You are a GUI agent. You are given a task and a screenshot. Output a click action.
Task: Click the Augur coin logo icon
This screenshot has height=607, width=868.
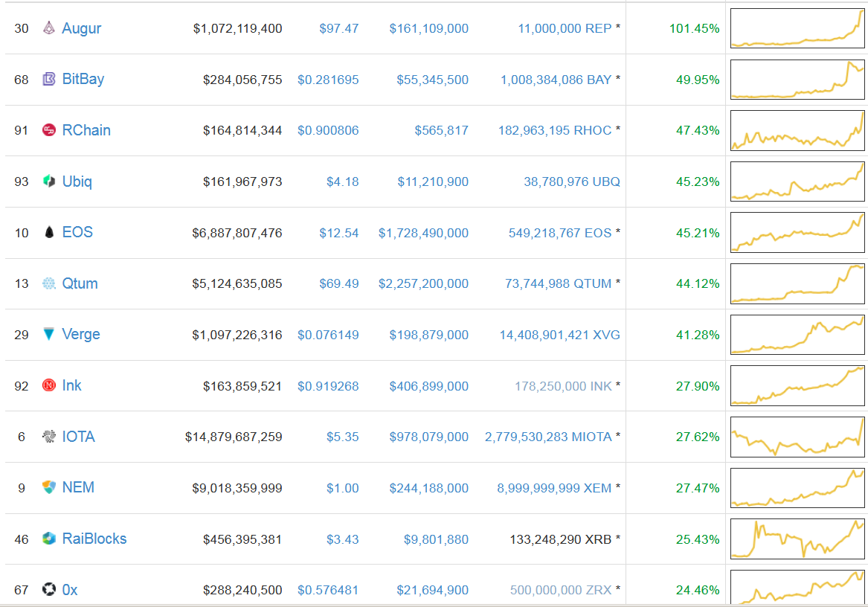tap(48, 28)
